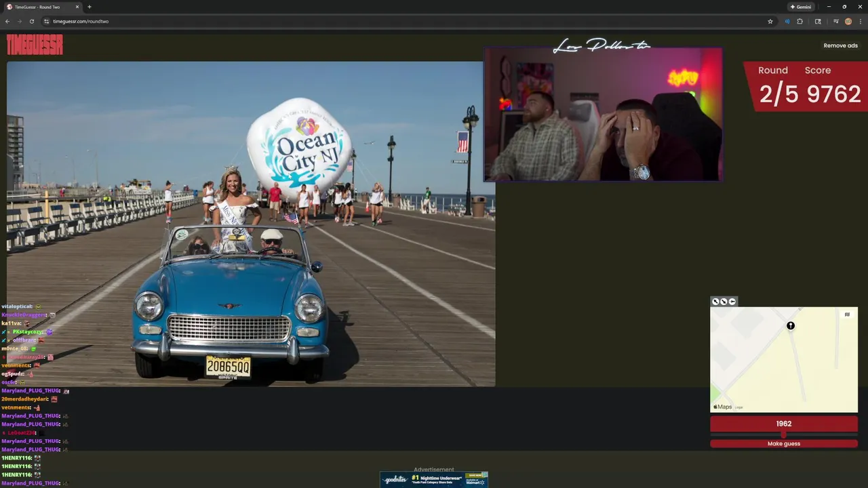868x488 pixels.
Task: Close the TimeGuessr tab
Action: 77,7
